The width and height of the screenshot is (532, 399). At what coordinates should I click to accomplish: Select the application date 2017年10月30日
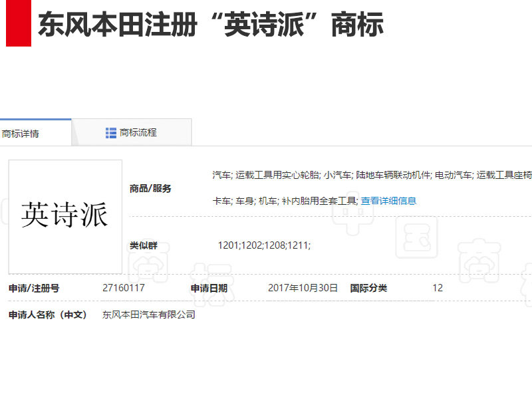tap(303, 288)
